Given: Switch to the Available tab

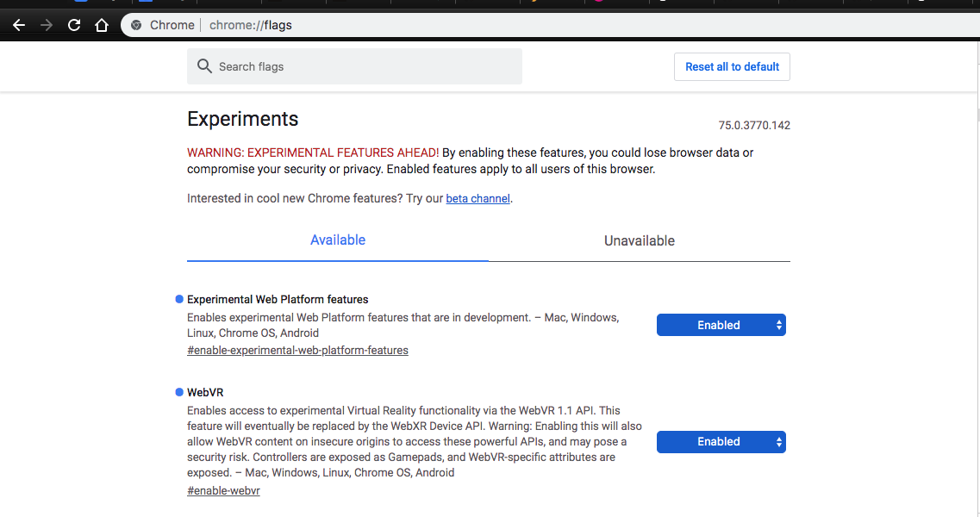Looking at the screenshot, I should (338, 240).
